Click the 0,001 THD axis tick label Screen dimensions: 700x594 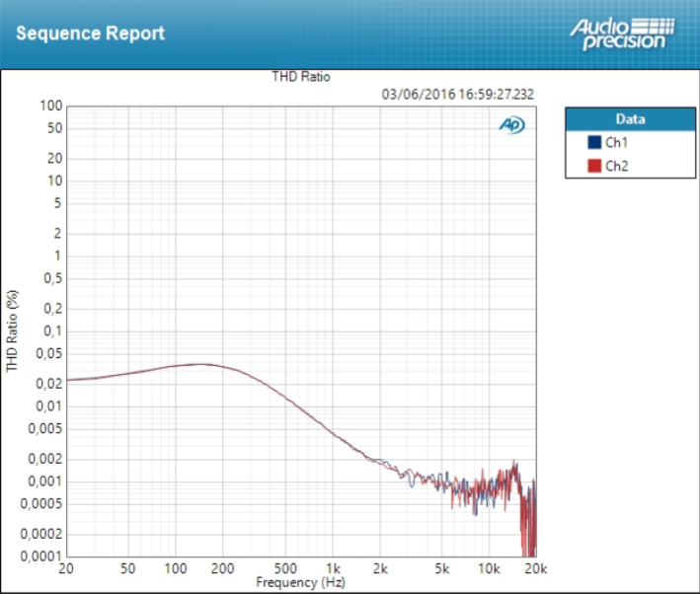coord(45,482)
